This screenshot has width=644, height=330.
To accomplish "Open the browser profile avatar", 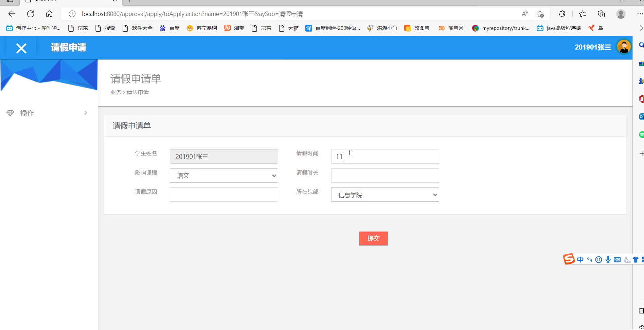I will click(621, 14).
